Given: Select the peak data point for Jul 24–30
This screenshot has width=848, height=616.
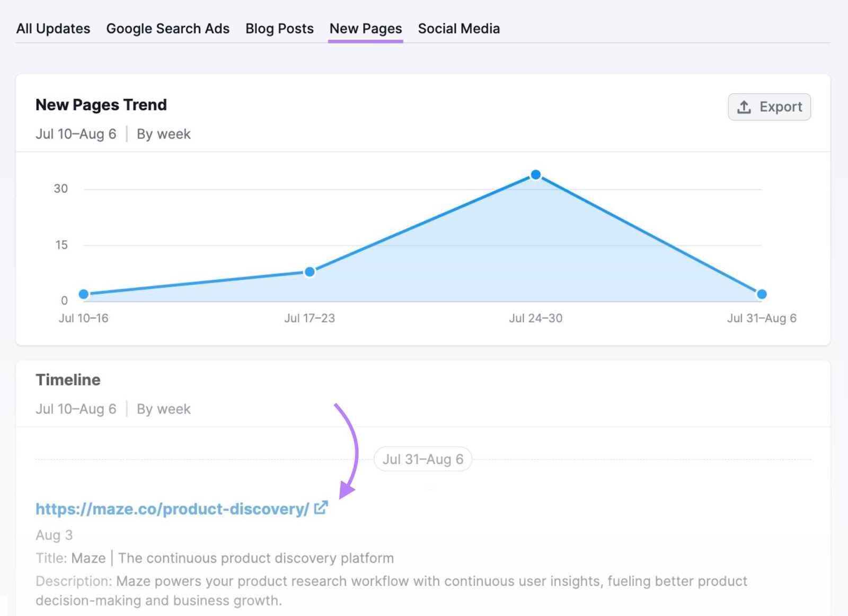Looking at the screenshot, I should click(536, 175).
